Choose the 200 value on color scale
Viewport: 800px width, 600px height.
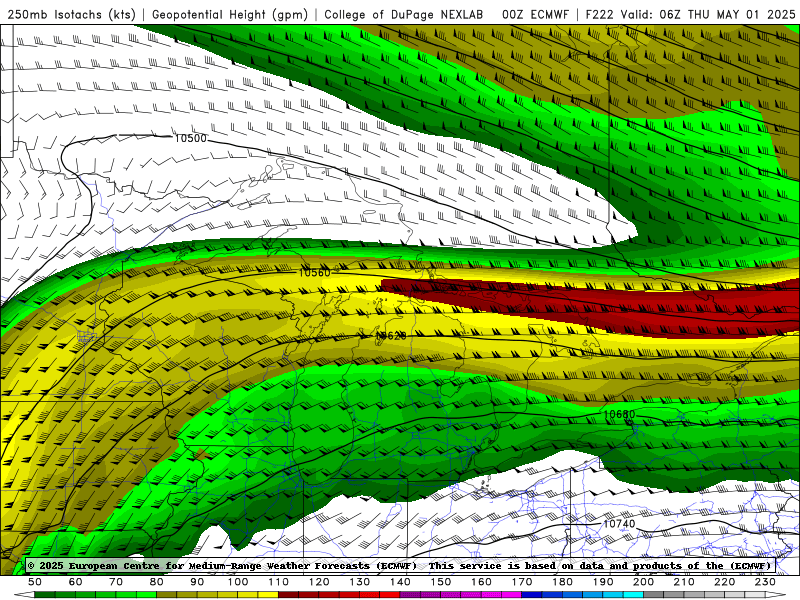(643, 582)
